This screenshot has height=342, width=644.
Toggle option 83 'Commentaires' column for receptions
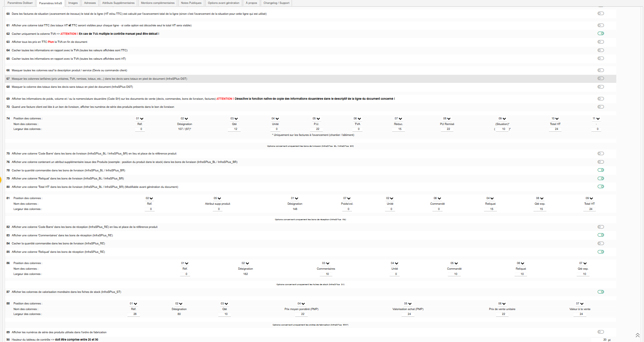(x=601, y=235)
